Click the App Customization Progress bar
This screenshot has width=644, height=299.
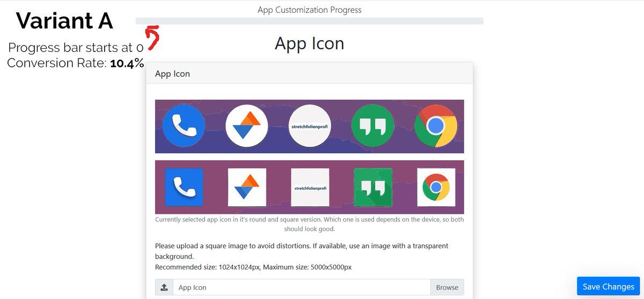tap(310, 21)
